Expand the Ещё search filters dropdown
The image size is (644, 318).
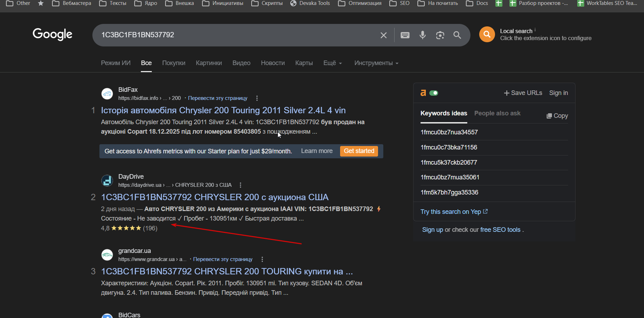point(332,63)
